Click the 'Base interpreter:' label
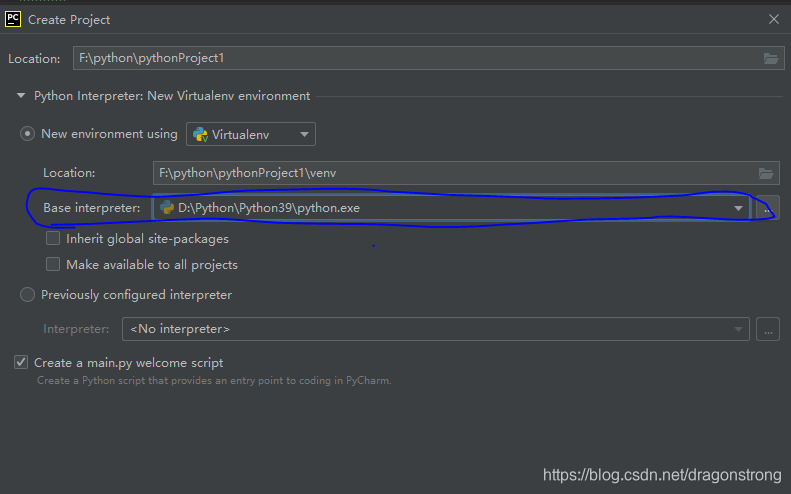 [x=92, y=208]
